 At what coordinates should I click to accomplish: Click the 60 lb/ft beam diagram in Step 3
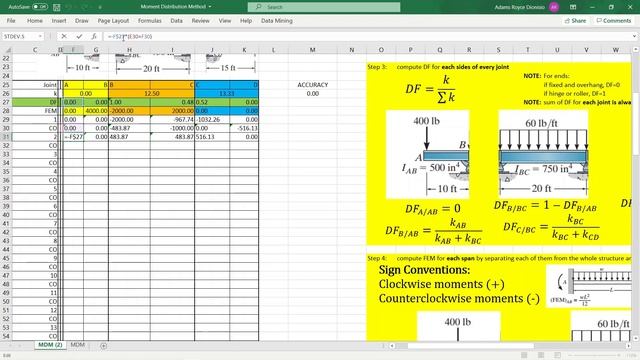(543, 154)
